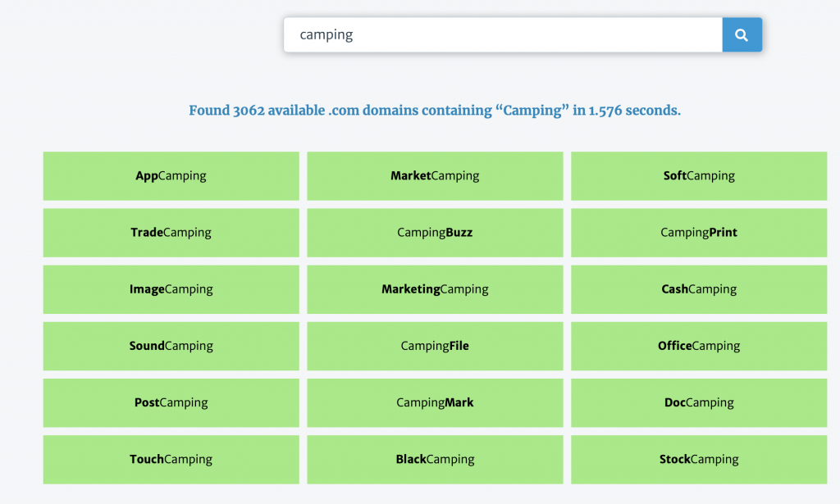Pick the CashCamping domain
840x504 pixels.
[x=699, y=289]
